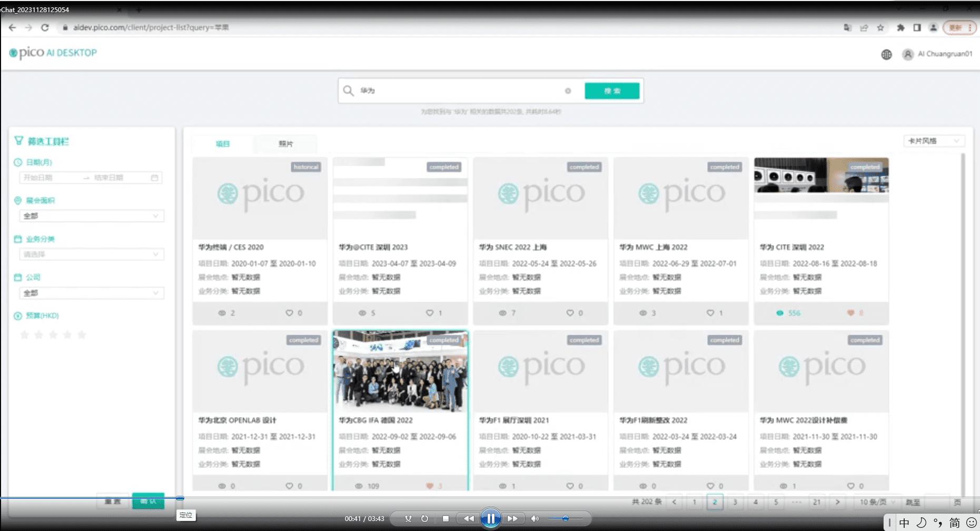
Task: Stop the video playback
Action: 446,519
